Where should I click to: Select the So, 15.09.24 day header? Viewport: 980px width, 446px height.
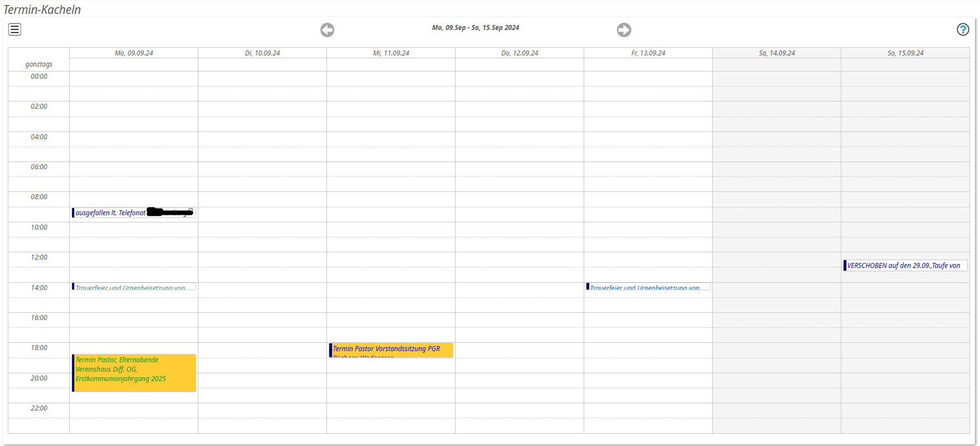tap(905, 53)
